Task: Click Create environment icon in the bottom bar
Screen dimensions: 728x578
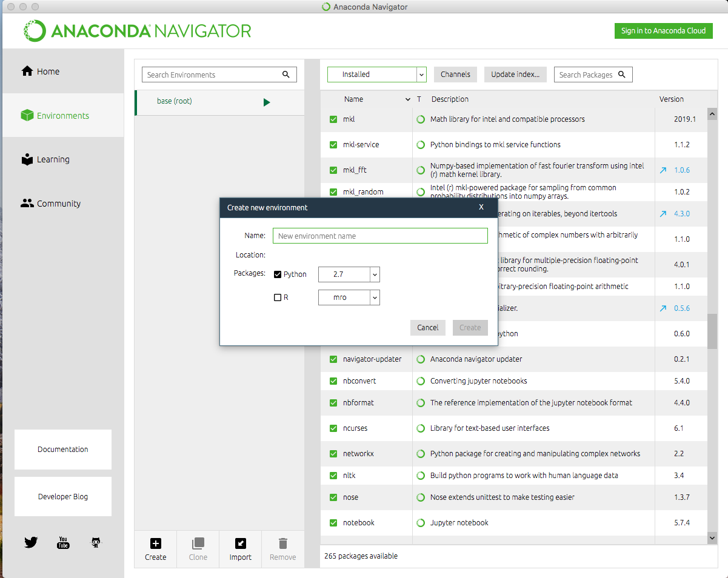Action: [156, 543]
